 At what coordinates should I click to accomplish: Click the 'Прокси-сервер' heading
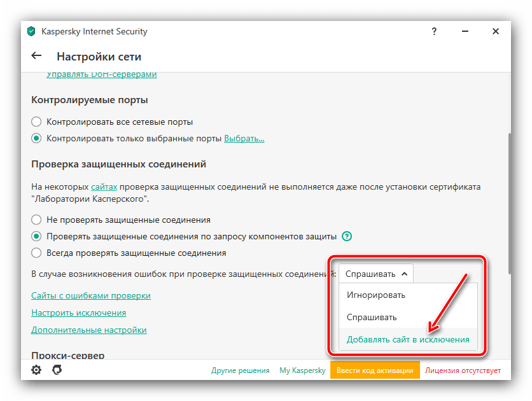[x=68, y=355]
